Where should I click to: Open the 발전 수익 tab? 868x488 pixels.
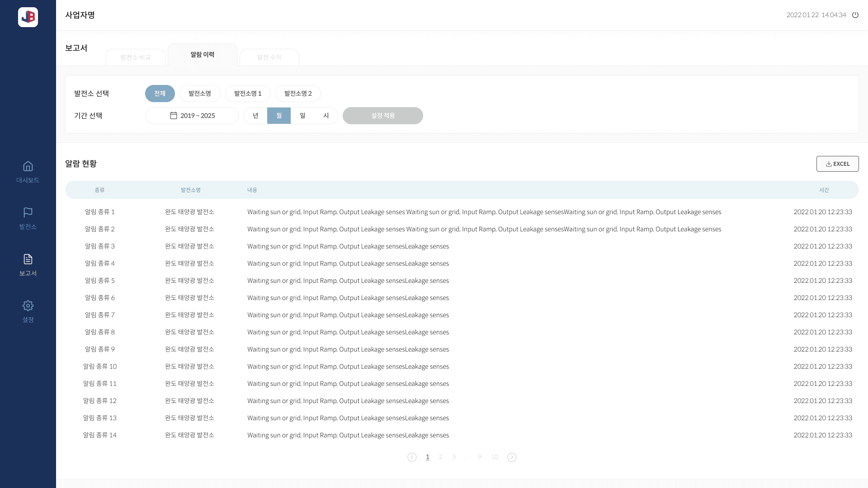coord(269,57)
